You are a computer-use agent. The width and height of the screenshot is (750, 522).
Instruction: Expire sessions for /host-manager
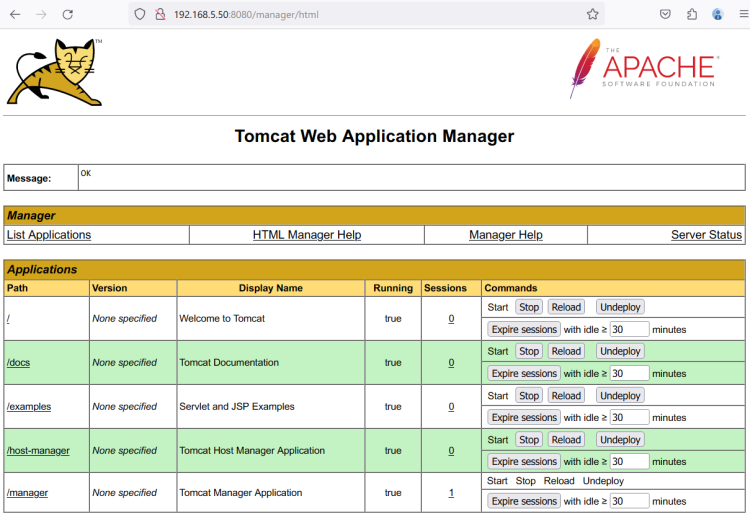click(x=524, y=462)
